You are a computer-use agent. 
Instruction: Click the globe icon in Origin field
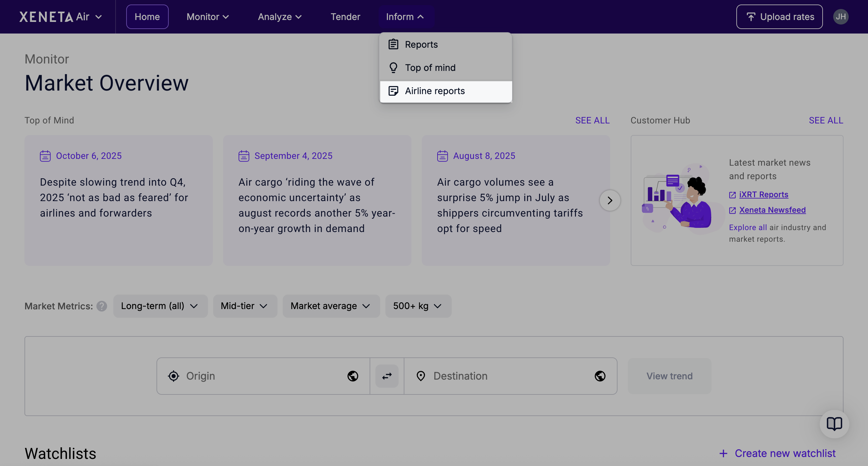(x=353, y=376)
